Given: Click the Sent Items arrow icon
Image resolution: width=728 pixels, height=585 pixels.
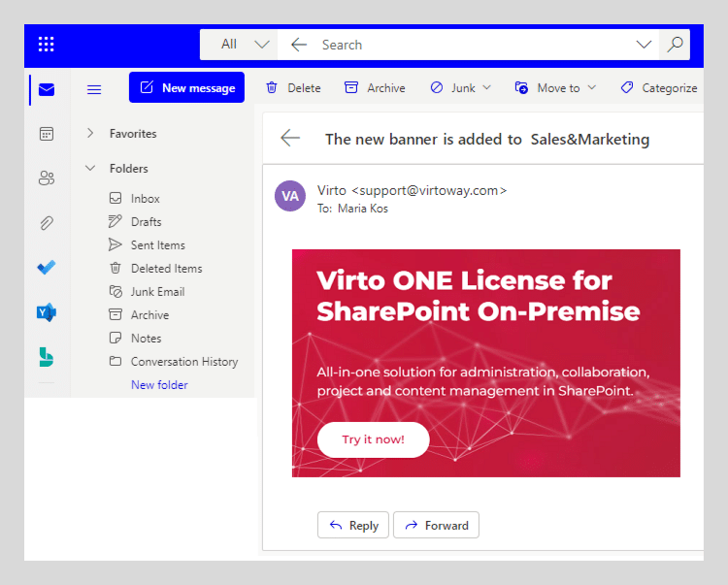Looking at the screenshot, I should 116,244.
